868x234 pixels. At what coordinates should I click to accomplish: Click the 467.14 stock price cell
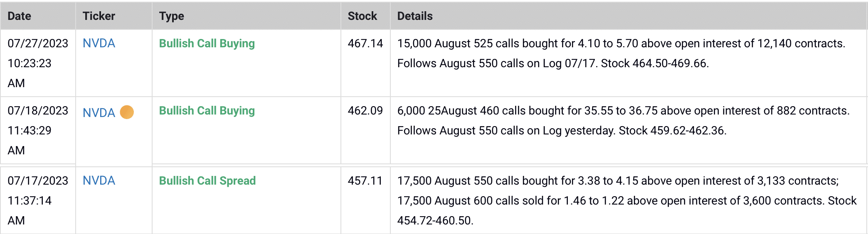pyautogui.click(x=365, y=43)
